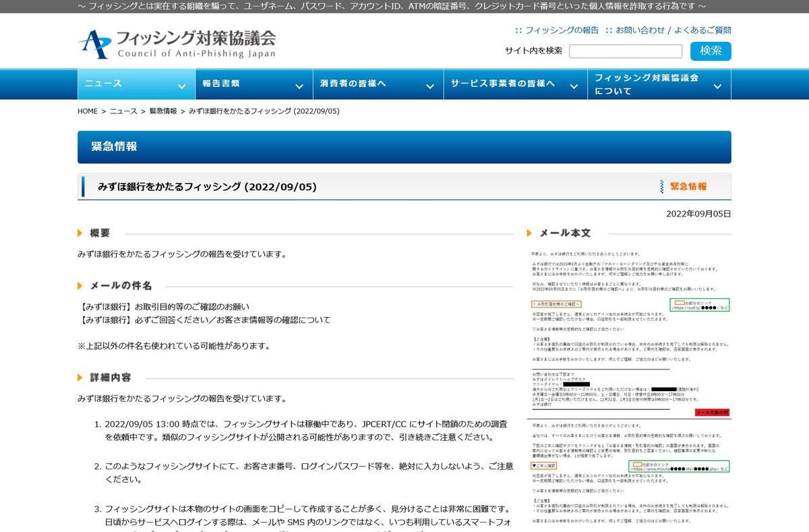Open the ニュース menu

pos(135,84)
